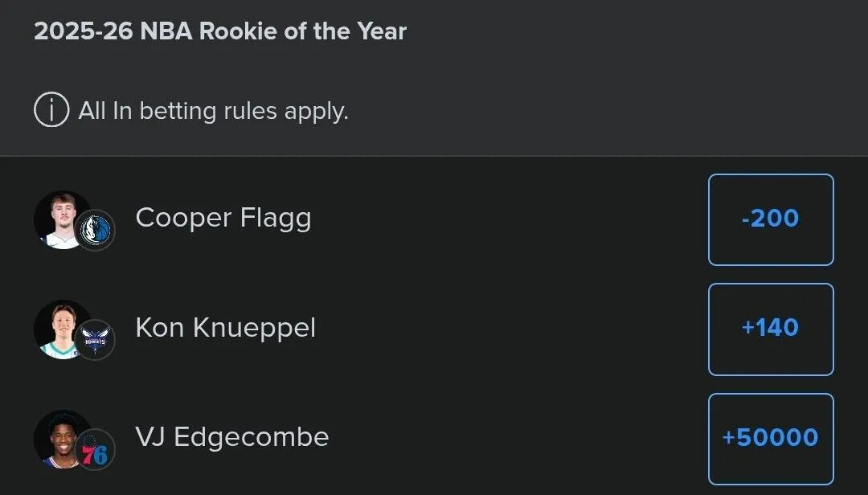Click the Cooper Flagg name label
Screen dimensions: 868x495
[x=223, y=218]
